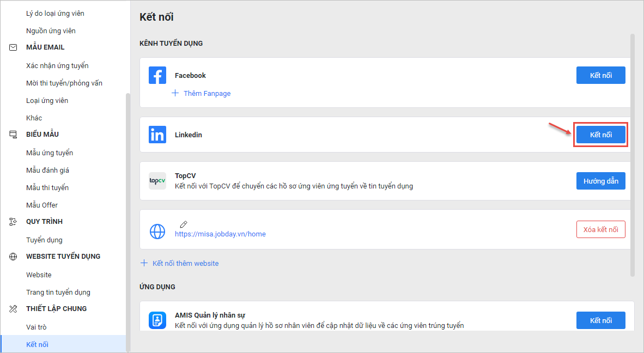Click the globe website icon
This screenshot has width=644, height=353.
(157, 232)
